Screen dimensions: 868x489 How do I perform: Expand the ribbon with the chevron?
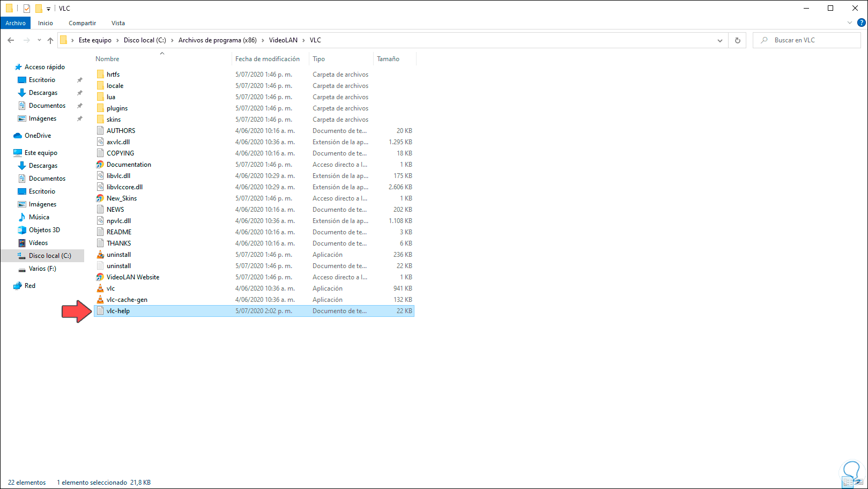point(850,23)
